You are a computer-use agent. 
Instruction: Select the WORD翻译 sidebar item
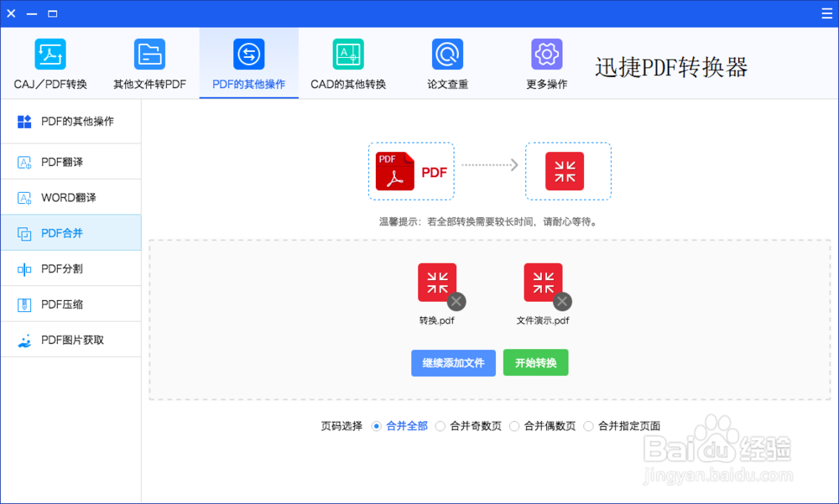(70, 197)
